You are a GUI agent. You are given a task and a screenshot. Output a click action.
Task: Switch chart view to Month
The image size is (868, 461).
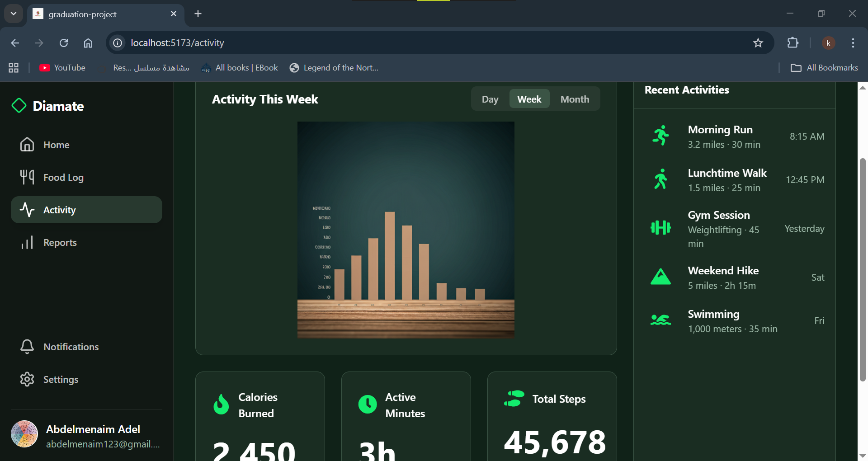[575, 99]
